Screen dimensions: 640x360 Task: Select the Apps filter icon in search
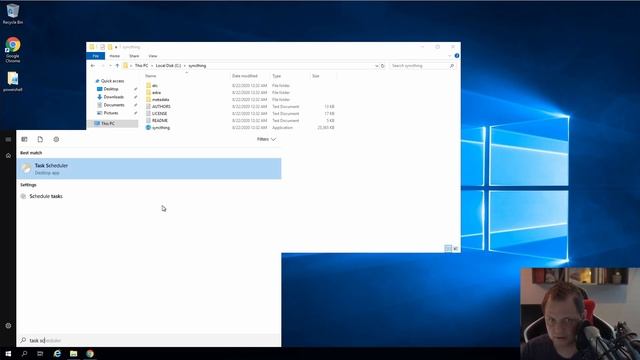[24, 140]
